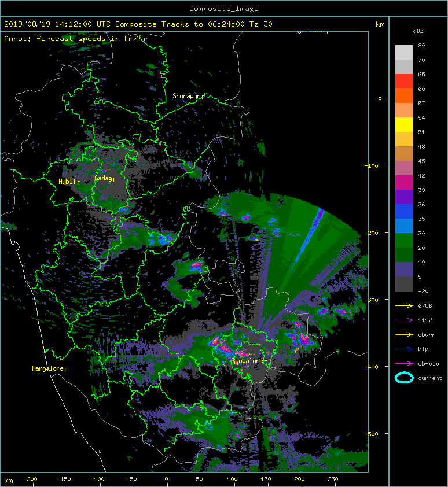Select the dark orange 57–60 dBZ swatch
The height and width of the screenshot is (487, 448).
pyautogui.click(x=404, y=95)
